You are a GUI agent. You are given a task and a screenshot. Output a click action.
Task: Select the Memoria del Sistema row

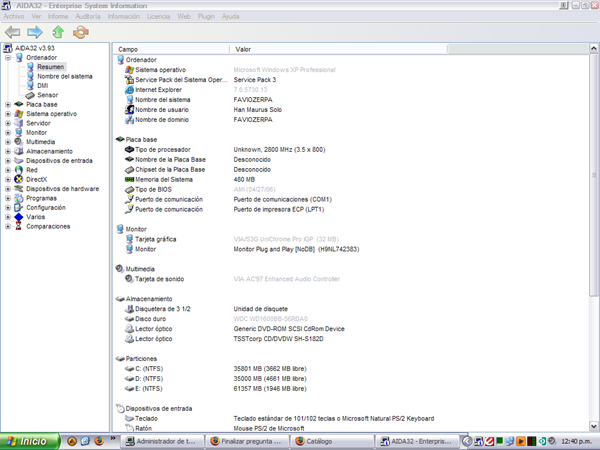click(190, 179)
